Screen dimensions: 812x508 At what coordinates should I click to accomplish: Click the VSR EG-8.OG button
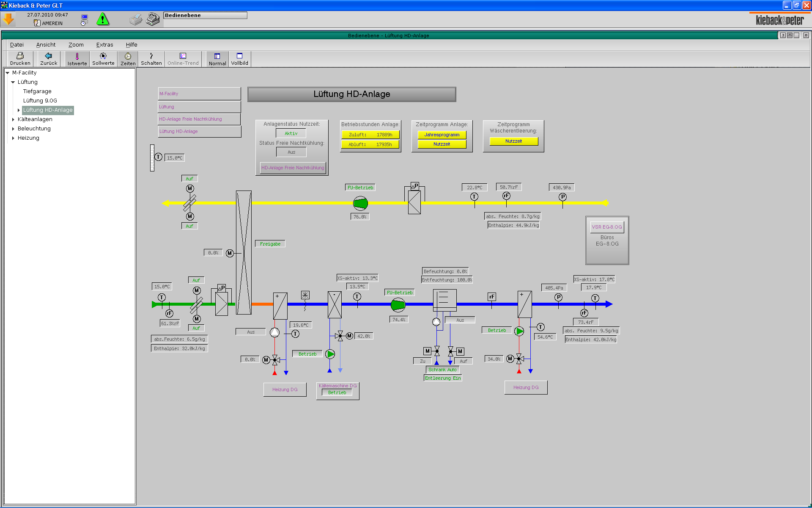click(x=607, y=227)
